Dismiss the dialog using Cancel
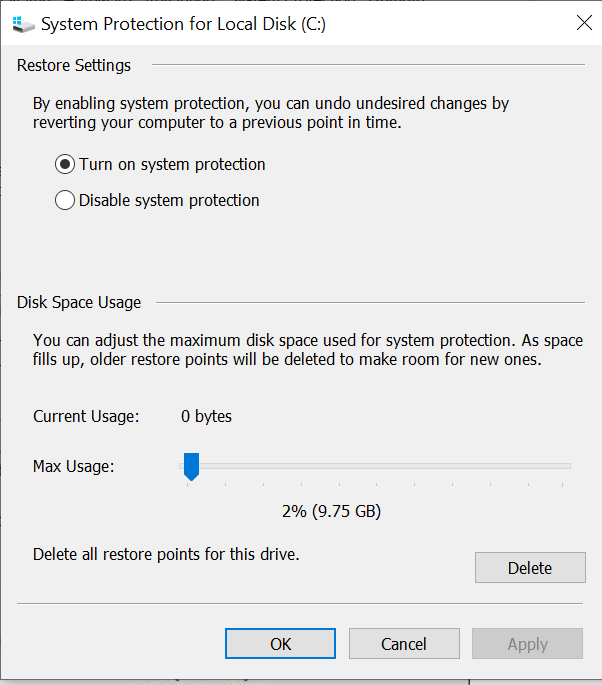This screenshot has height=685, width=602. point(404,643)
